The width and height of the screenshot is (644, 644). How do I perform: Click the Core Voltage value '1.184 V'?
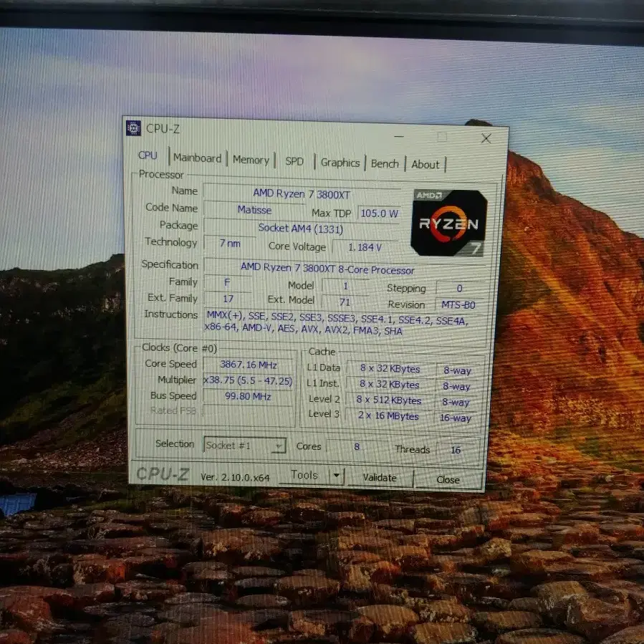click(365, 247)
